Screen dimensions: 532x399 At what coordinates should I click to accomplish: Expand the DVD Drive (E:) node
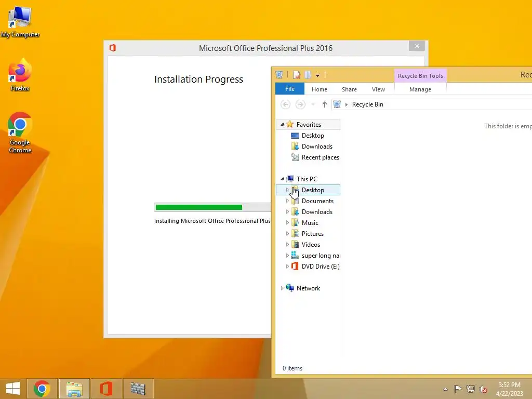(287, 267)
